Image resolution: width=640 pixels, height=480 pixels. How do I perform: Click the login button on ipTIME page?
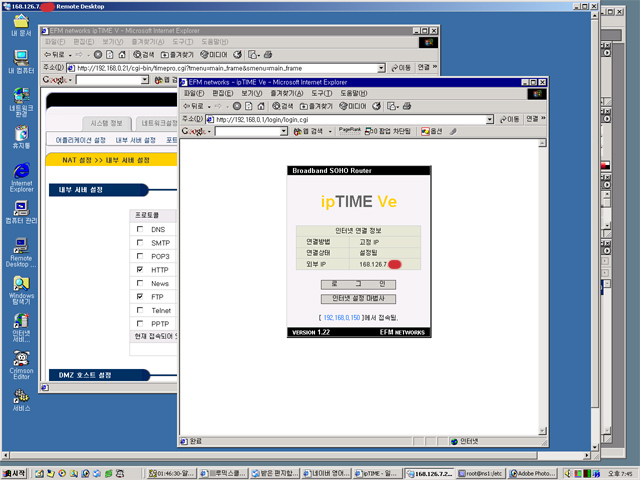point(358,284)
